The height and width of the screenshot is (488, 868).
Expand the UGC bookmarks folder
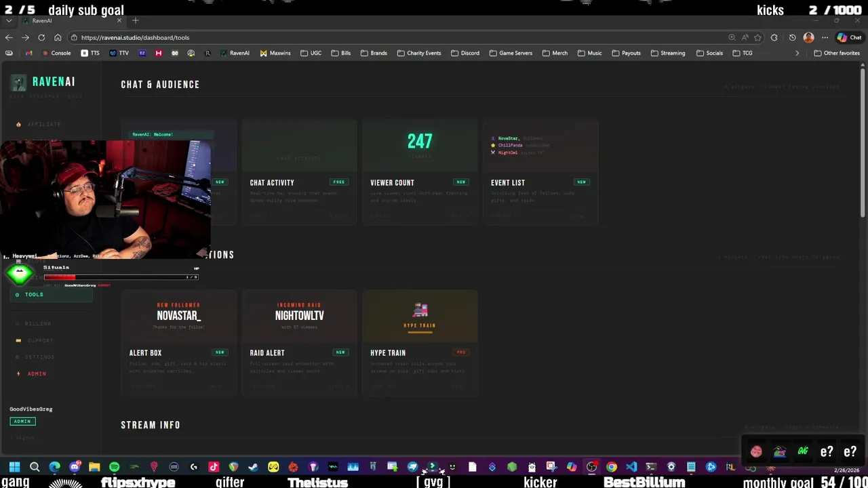point(311,53)
